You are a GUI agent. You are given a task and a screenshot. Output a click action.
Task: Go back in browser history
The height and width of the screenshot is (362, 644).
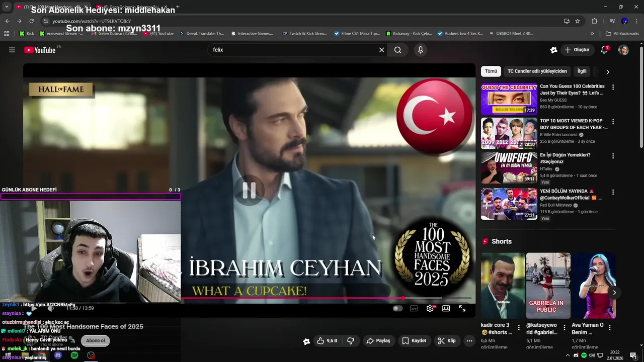tap(7, 21)
